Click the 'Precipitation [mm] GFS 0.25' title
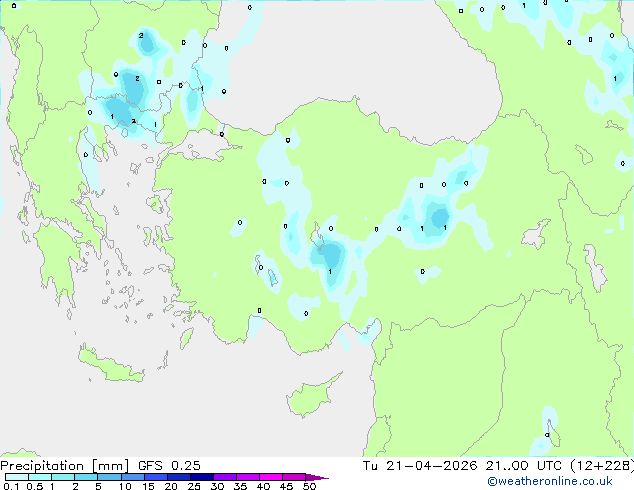634x490 pixels. (x=100, y=466)
